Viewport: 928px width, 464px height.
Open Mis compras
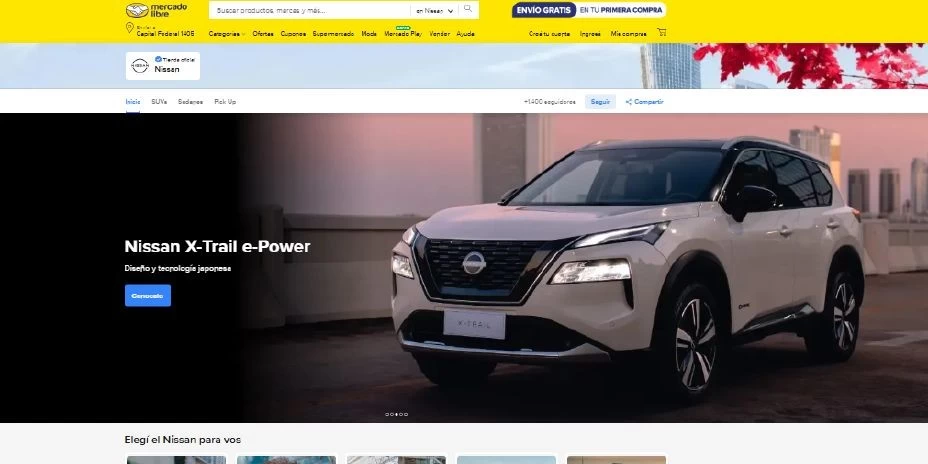629,34
